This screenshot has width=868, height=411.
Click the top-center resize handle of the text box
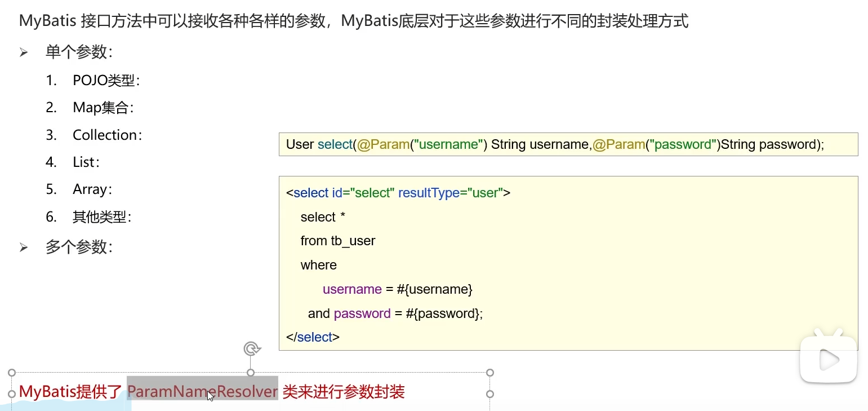point(251,373)
